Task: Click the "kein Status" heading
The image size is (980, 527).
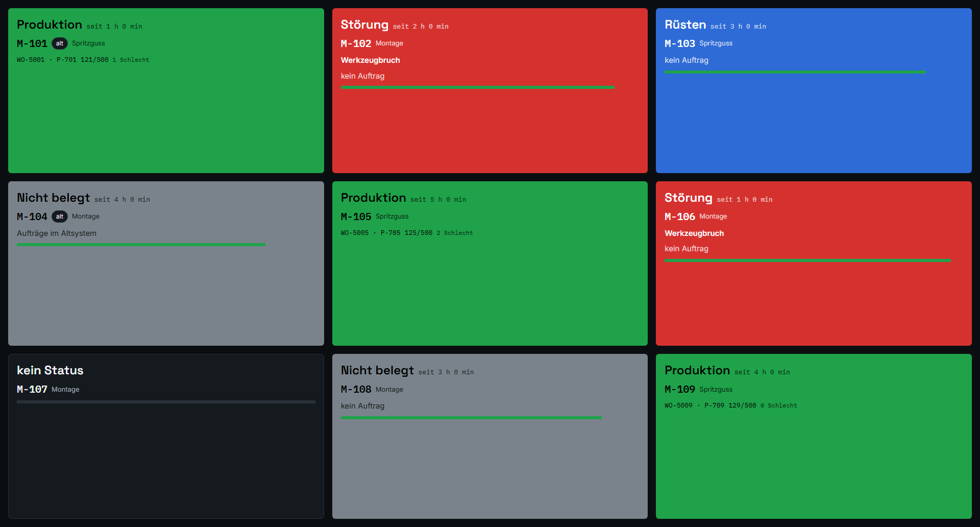Action: tap(50, 370)
